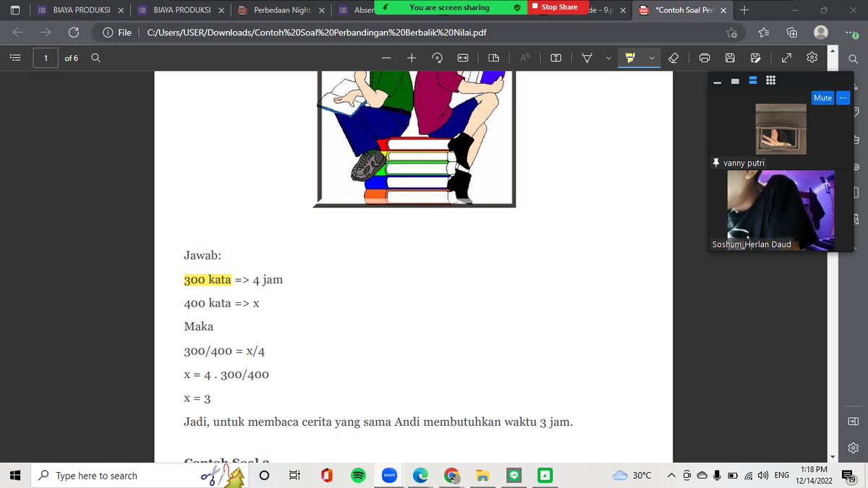Click You are screen sharing indicator
This screenshot has width=868, height=488.
click(x=449, y=7)
